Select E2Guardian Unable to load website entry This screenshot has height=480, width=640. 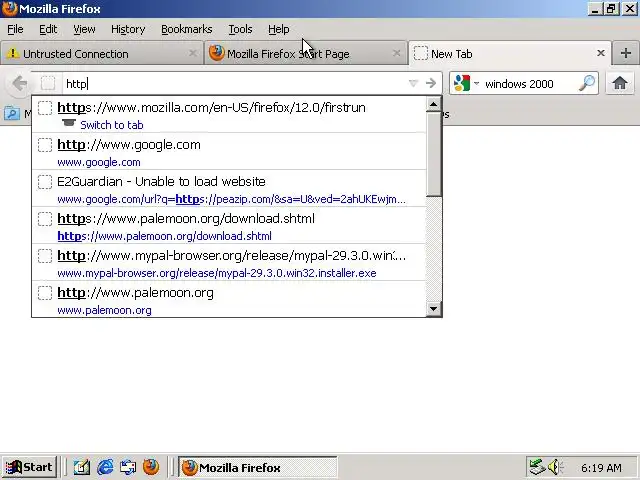coord(229,189)
